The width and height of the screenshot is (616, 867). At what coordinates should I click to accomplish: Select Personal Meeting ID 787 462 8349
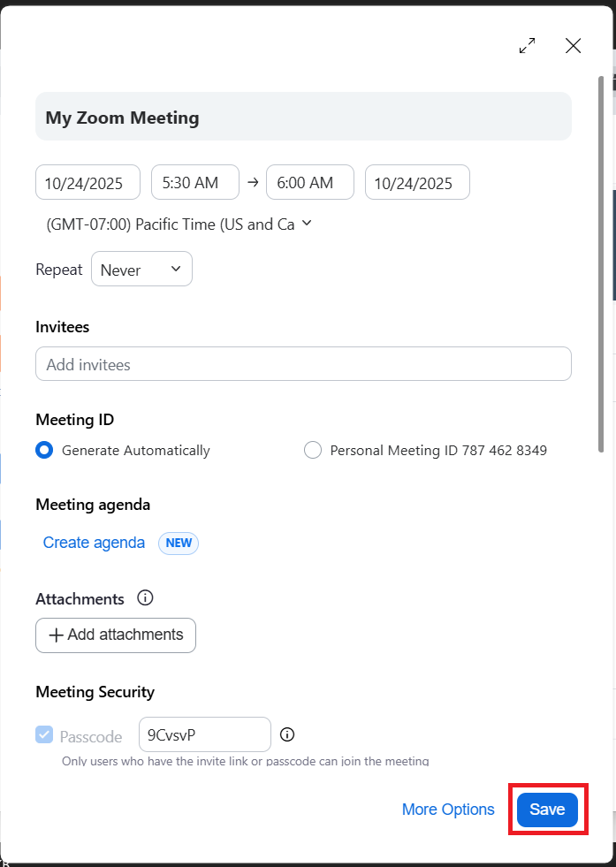pos(313,451)
